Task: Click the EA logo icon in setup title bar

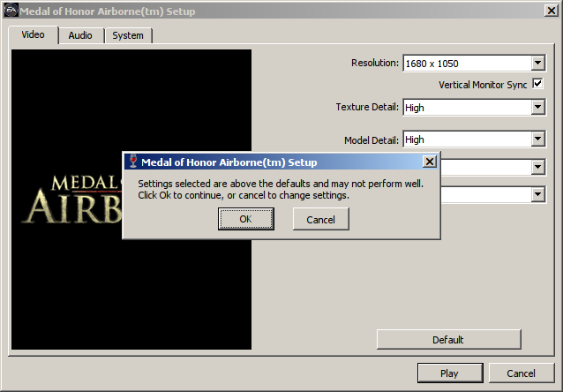Action: click(x=11, y=11)
